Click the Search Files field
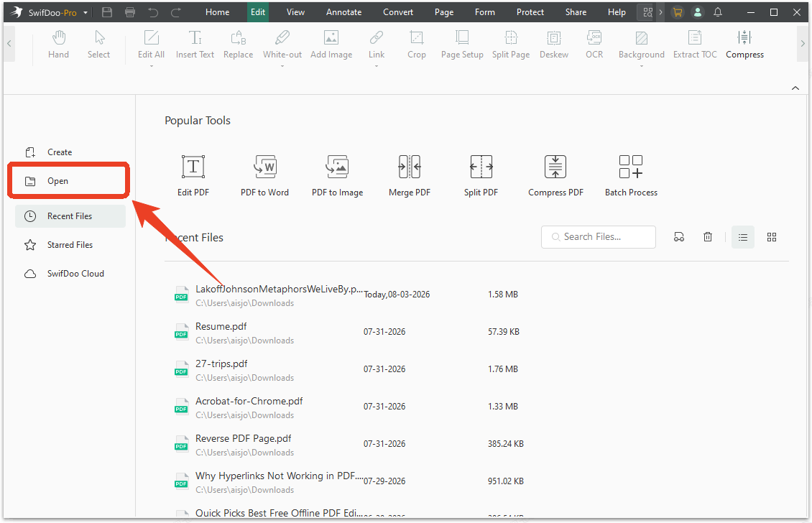Screen dimensions: 812x523 click(598, 236)
